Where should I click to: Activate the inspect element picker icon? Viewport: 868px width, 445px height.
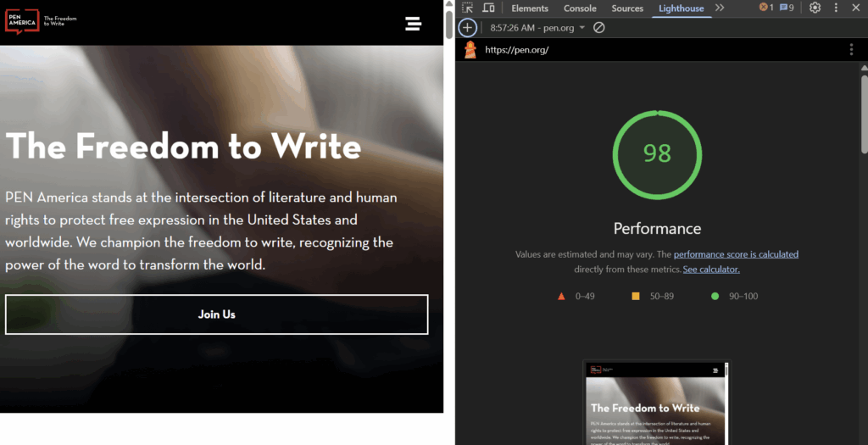click(468, 8)
